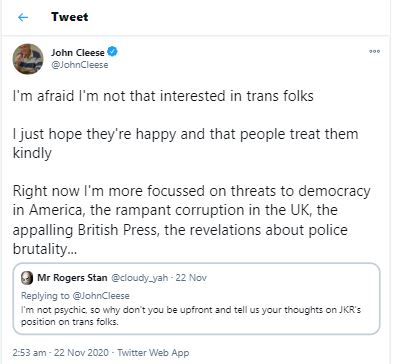Open the three-dot more options menu
Viewport: 393px width, 364px height.
(374, 51)
